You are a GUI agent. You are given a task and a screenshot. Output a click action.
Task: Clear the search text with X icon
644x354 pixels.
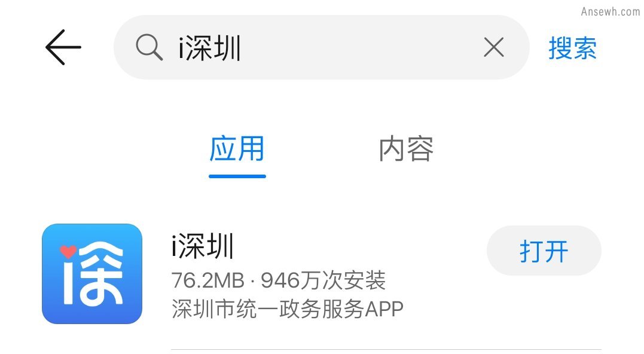(494, 47)
